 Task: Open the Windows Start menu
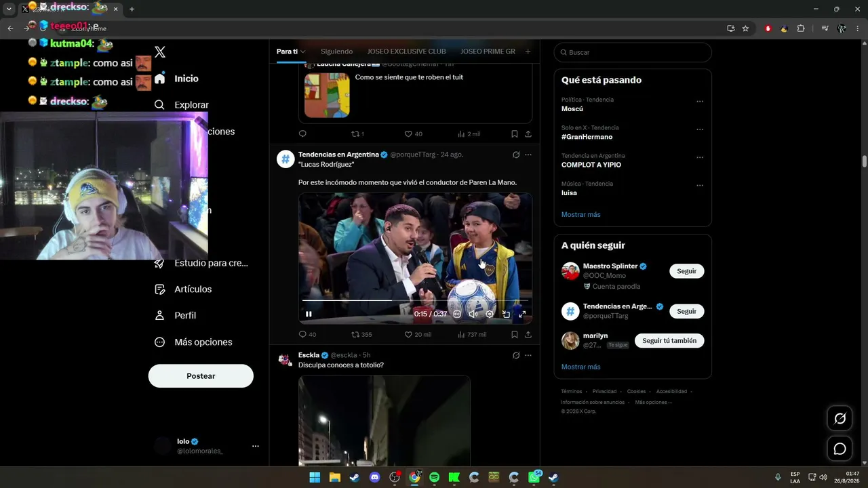(x=315, y=477)
